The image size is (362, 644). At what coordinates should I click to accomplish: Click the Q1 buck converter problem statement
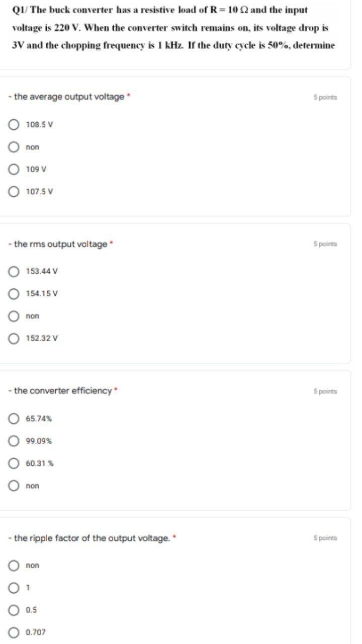173,27
